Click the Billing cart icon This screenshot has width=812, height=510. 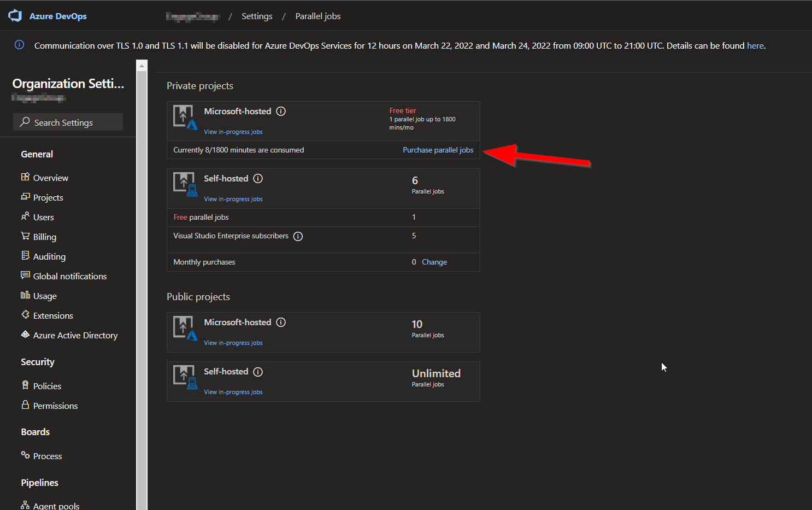click(x=25, y=236)
